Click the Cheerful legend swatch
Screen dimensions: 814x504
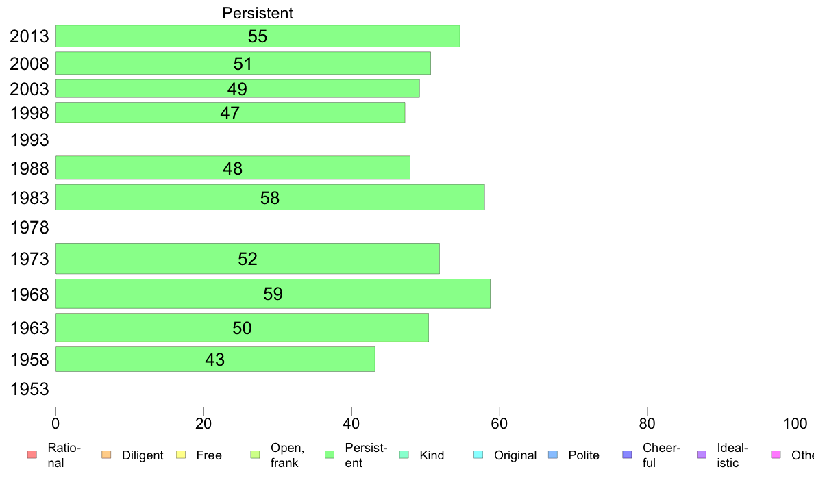point(627,455)
